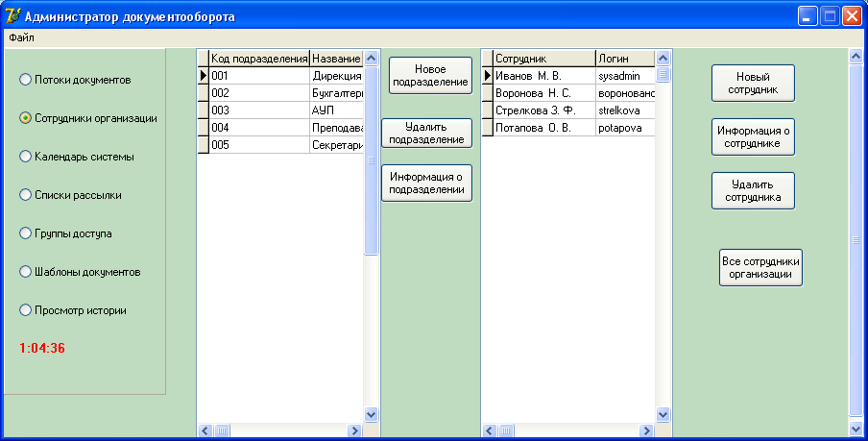The width and height of the screenshot is (868, 441).
Task: Click departments grid scroll left arrow
Action: [x=205, y=430]
